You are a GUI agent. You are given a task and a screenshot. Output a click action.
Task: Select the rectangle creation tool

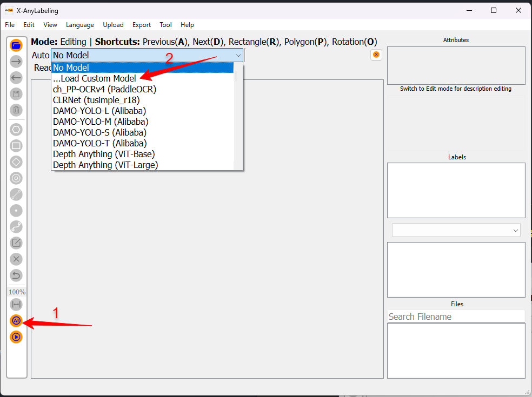[x=16, y=146]
